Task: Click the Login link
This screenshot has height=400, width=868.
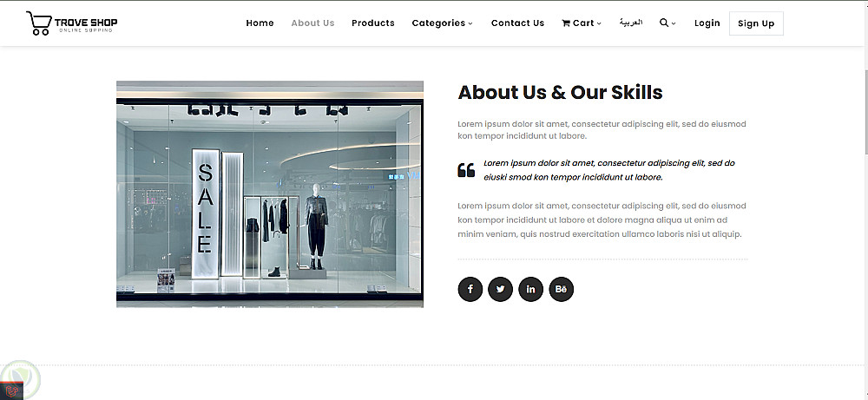Action: coord(707,23)
